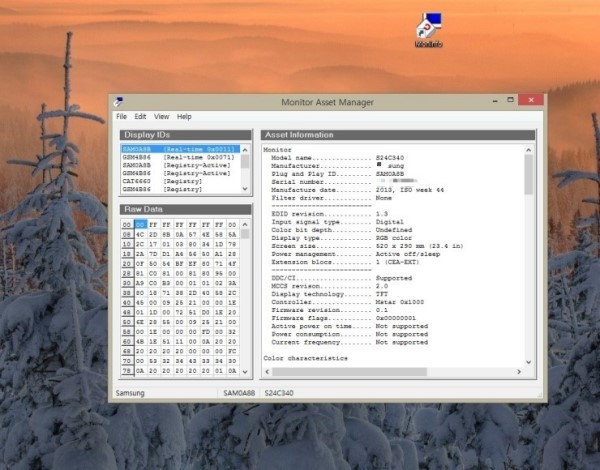This screenshot has width=600, height=470.
Task: Select SAM0A8B Real-time display ID entry
Action: click(180, 149)
